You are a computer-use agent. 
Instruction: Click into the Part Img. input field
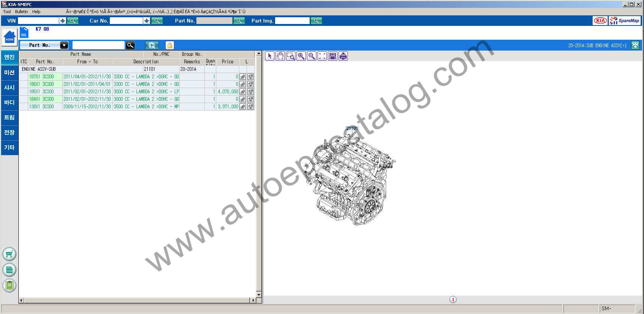coord(292,21)
